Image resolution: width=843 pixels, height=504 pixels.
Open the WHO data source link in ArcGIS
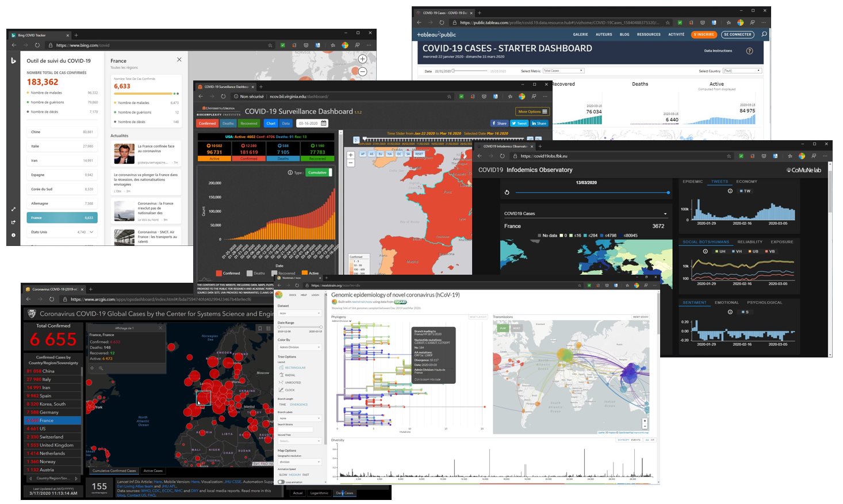(145, 491)
